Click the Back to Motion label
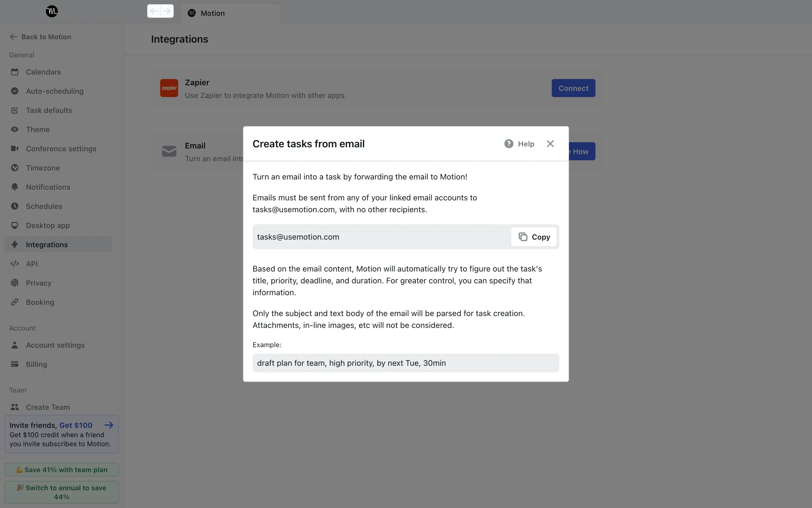812x508 pixels. [46, 37]
